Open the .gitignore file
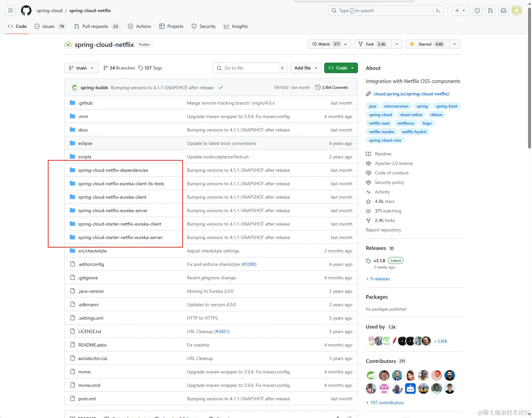 [x=88, y=278]
